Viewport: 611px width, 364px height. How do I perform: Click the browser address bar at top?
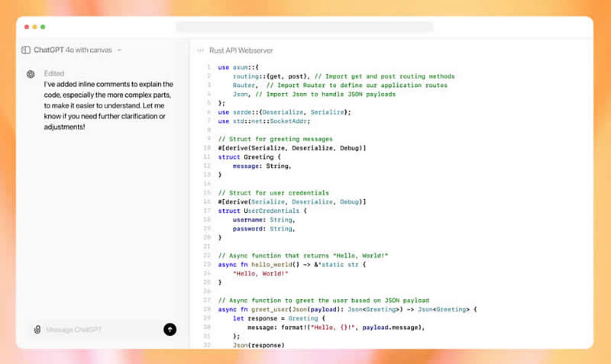tap(304, 27)
